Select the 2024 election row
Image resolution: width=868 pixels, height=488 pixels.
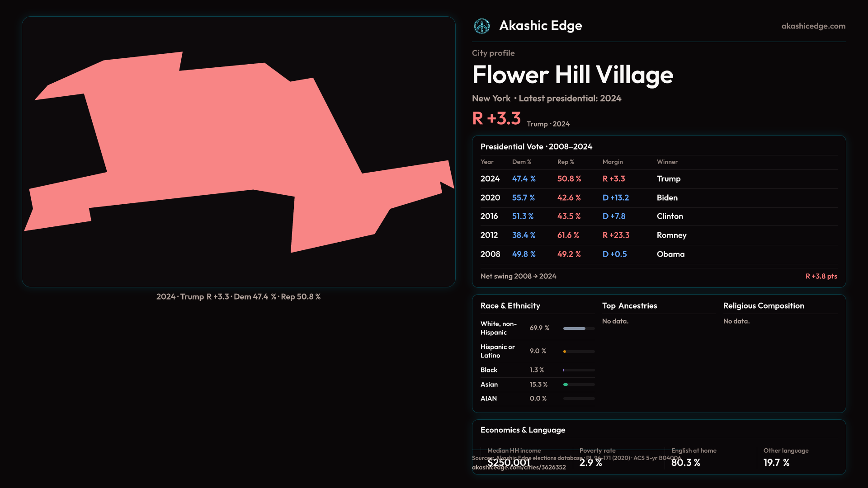pos(658,179)
